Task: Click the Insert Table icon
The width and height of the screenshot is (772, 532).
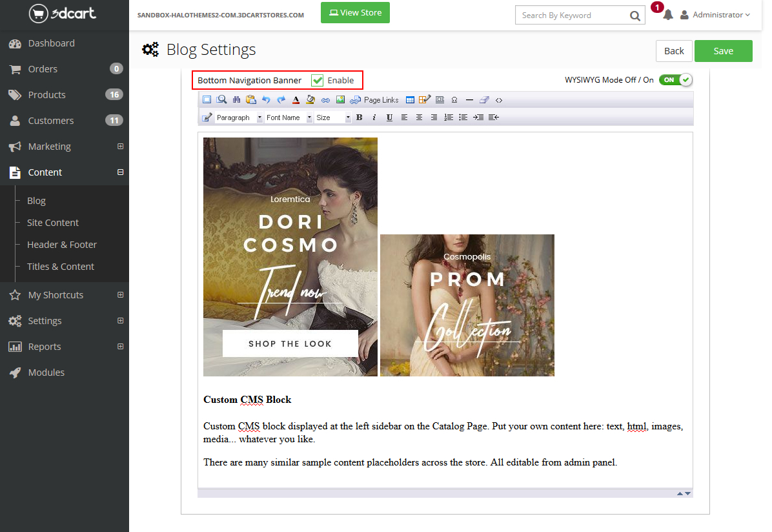Action: tap(410, 100)
